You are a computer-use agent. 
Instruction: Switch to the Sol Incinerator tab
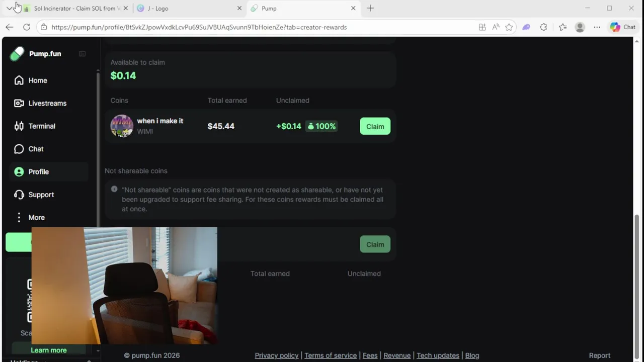tap(75, 9)
